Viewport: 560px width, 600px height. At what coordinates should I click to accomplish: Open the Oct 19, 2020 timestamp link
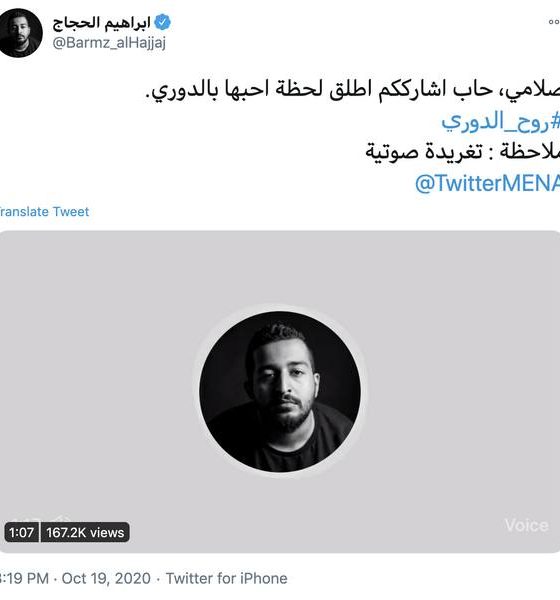106,578
